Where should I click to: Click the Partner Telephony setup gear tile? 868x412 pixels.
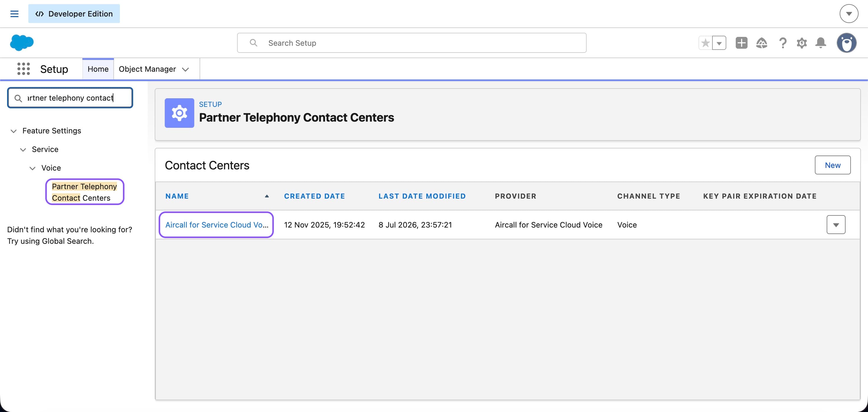point(179,113)
